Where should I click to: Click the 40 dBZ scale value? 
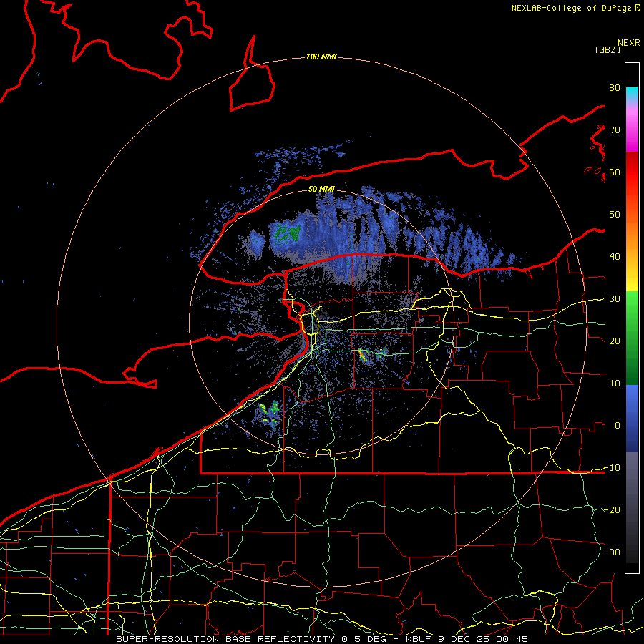(615, 257)
